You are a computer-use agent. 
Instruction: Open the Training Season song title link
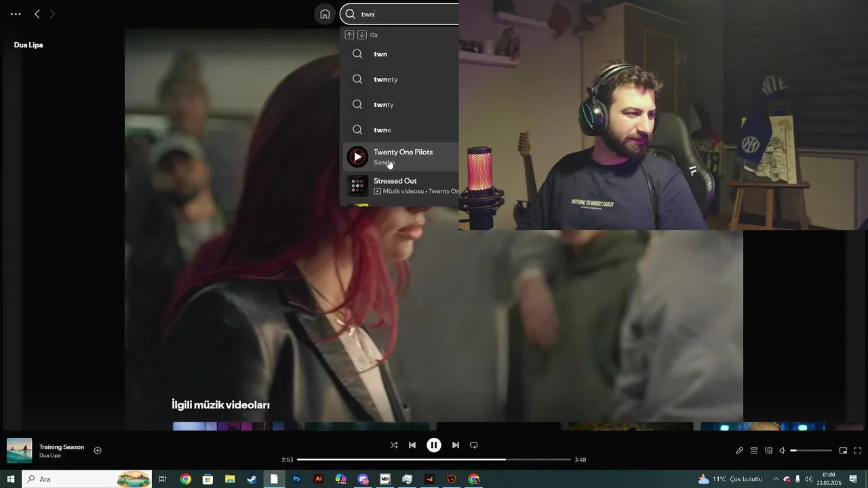[x=62, y=447]
